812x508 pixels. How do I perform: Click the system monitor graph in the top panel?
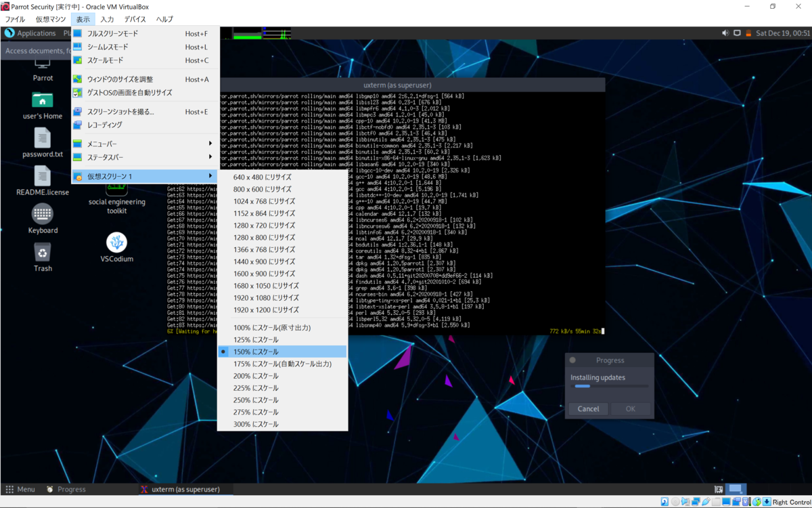tap(262, 33)
